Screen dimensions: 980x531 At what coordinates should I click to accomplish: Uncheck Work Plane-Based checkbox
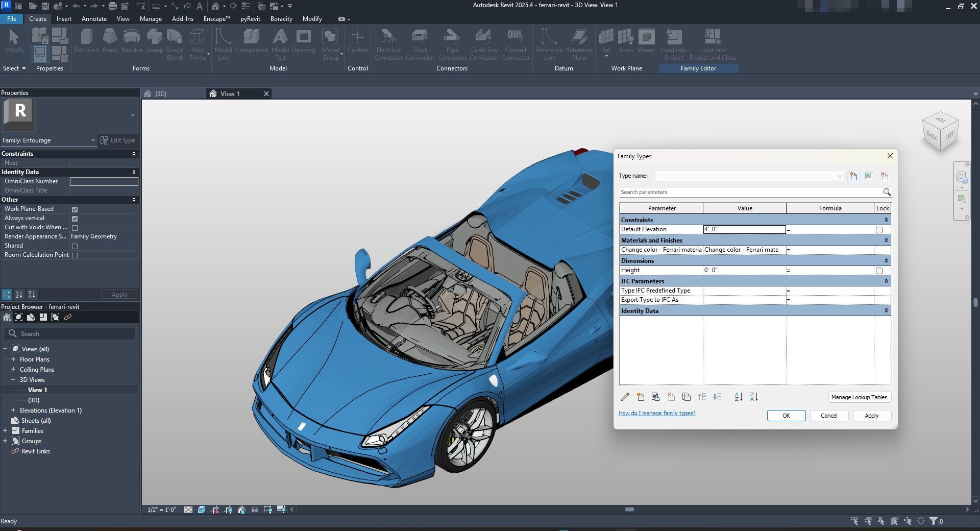[x=75, y=209]
